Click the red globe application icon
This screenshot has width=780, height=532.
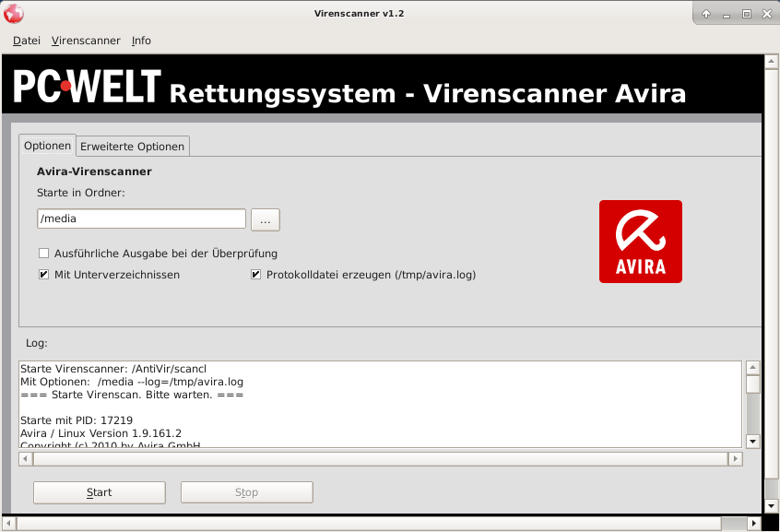[14, 14]
